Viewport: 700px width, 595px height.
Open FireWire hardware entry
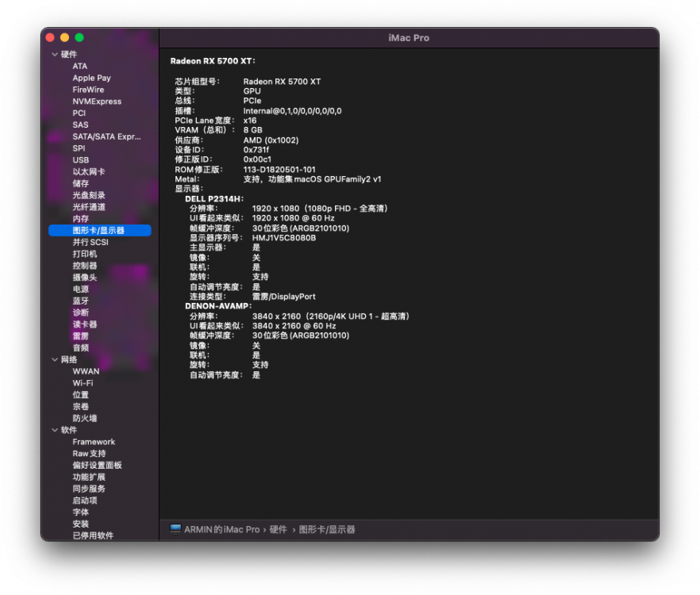pyautogui.click(x=88, y=90)
